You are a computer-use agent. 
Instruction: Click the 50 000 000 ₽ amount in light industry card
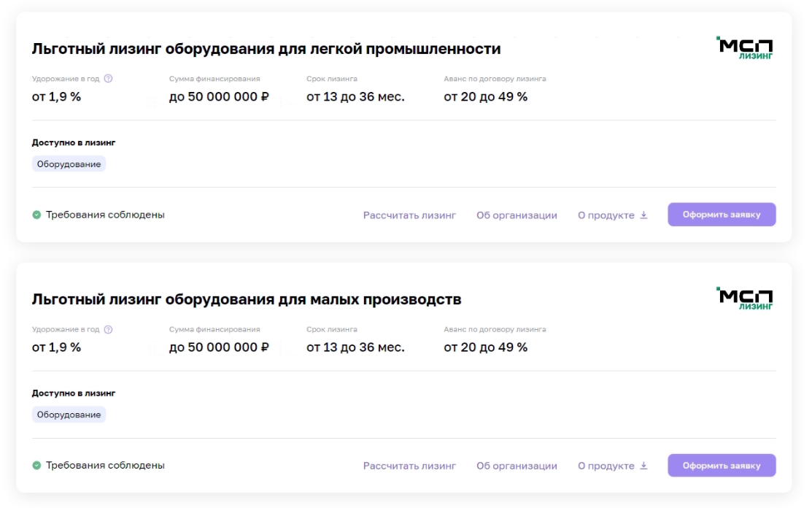pos(219,97)
